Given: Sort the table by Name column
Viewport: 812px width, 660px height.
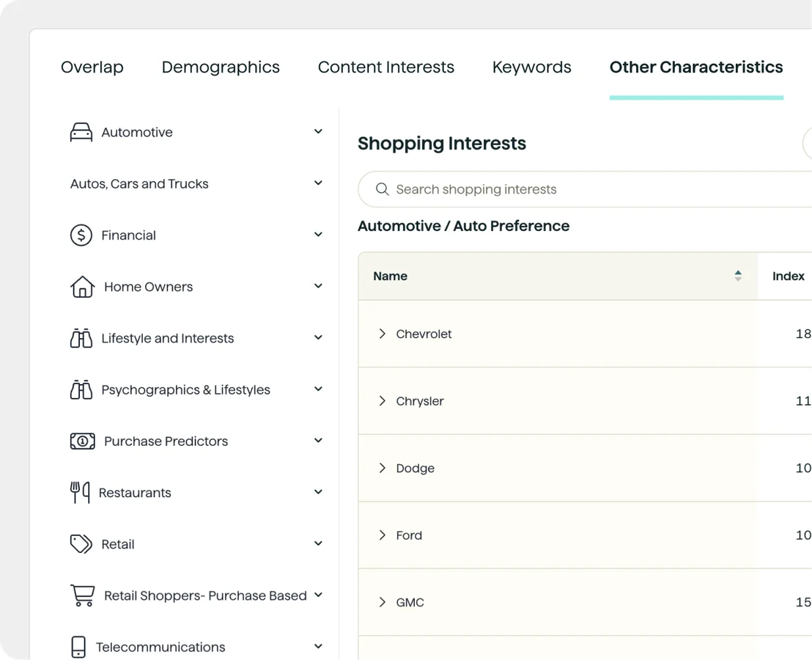Looking at the screenshot, I should (x=737, y=276).
